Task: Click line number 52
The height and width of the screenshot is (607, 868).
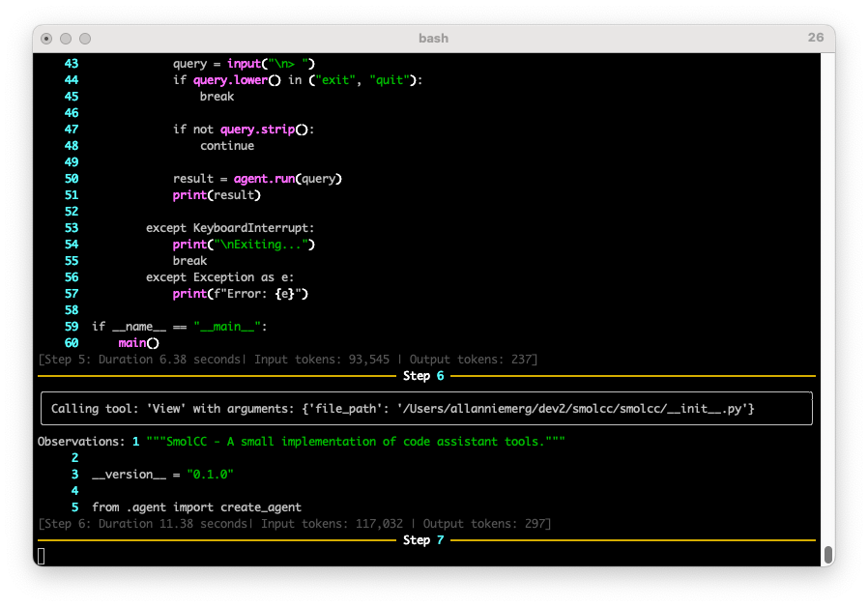Action: (x=72, y=212)
